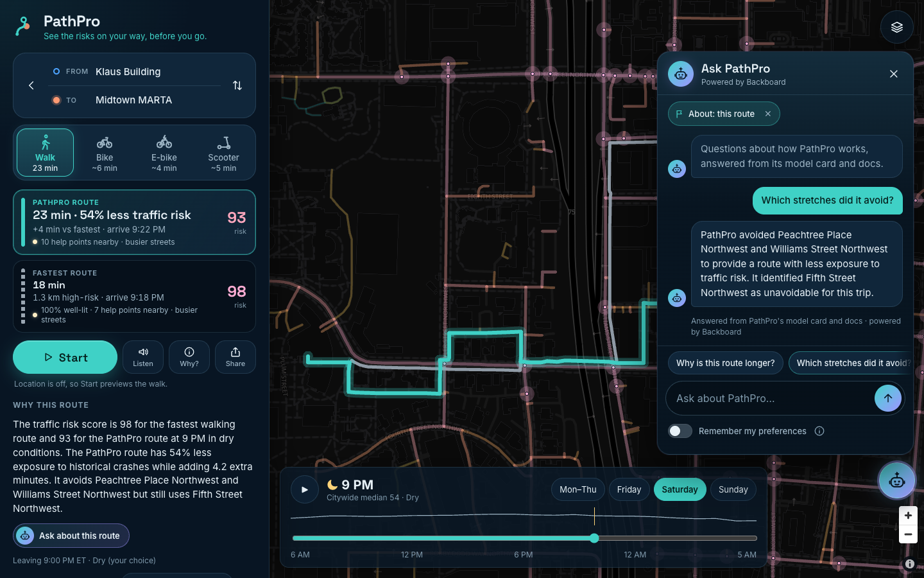Click the 'Citywide median 54 · Dry' text

click(373, 498)
